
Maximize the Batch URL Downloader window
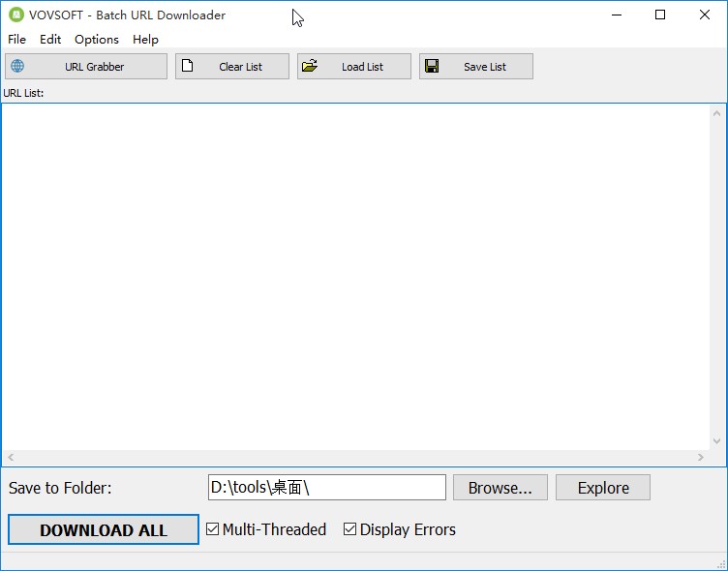click(660, 15)
